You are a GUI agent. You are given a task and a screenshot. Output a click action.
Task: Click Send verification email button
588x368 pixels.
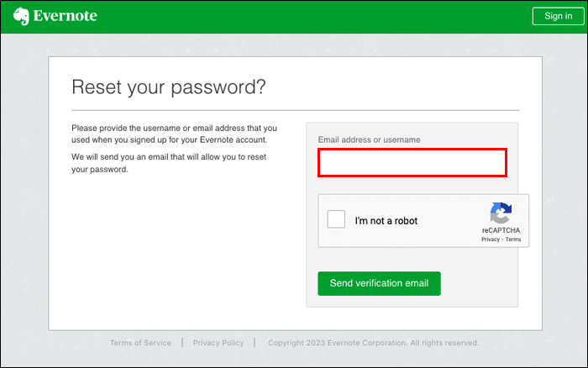[x=379, y=283]
